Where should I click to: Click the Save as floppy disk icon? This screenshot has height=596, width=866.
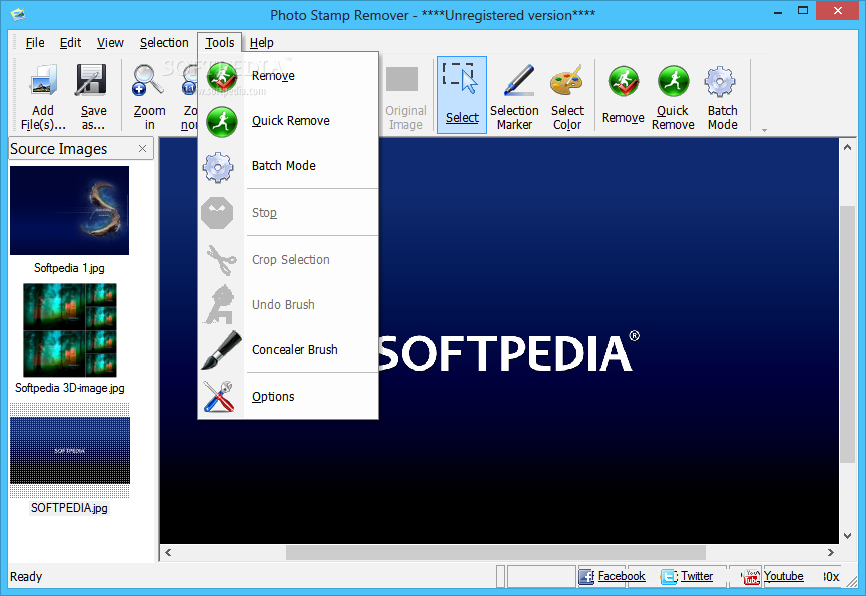(x=91, y=80)
